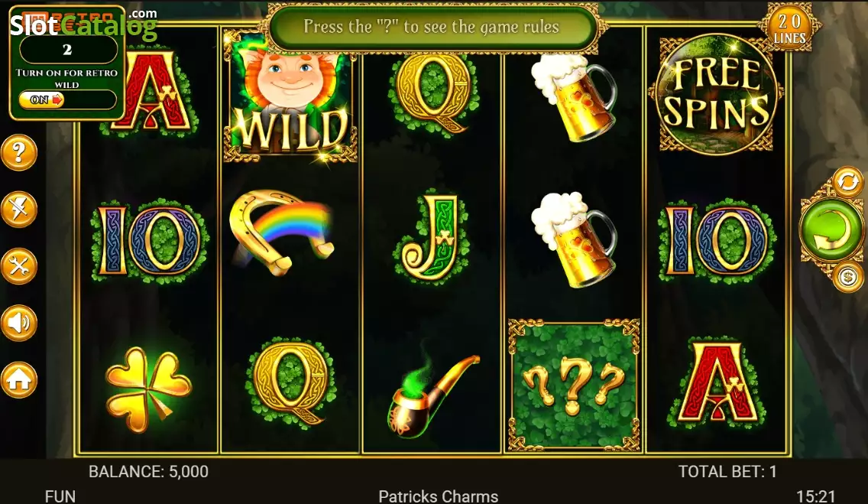868x504 pixels.
Task: Click the Balance 5,000 display
Action: tap(148, 471)
